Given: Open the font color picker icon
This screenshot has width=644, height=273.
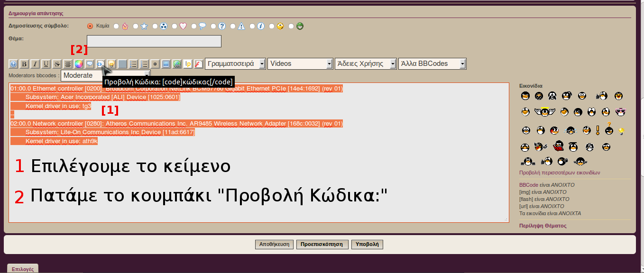Looking at the screenshot, I should pos(79,64).
